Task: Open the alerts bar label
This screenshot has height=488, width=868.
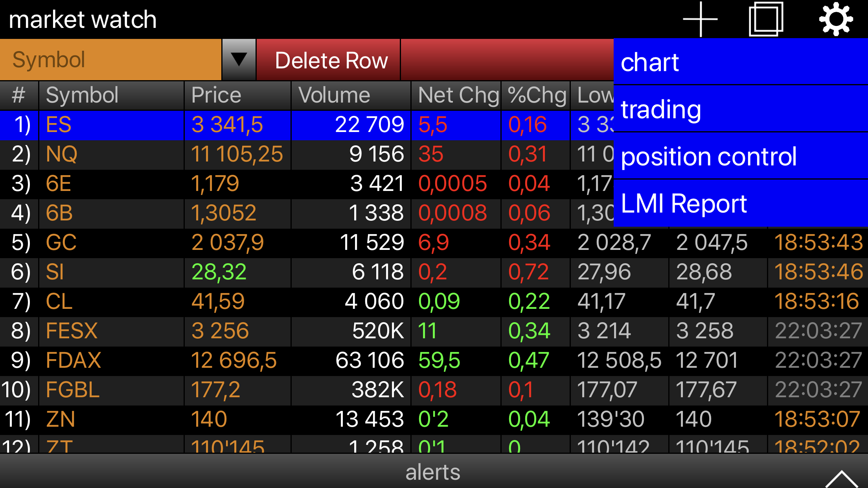Action: 432,472
